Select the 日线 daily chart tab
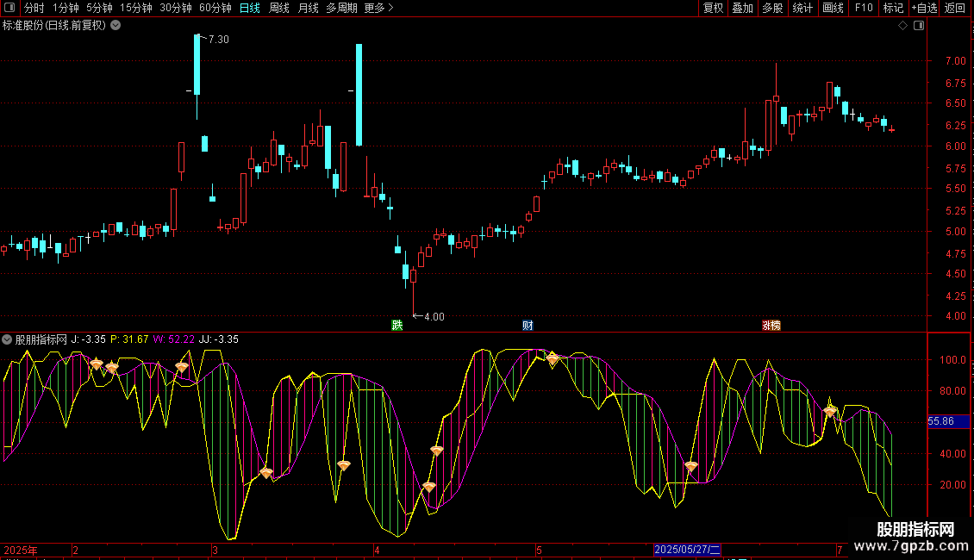Screen dimensions: 974x560 [250, 8]
